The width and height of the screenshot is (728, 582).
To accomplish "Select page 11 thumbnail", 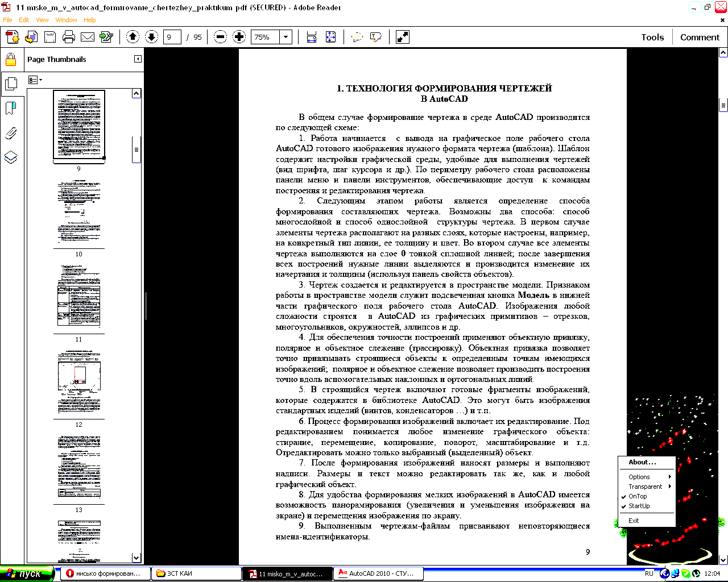I will click(x=79, y=299).
